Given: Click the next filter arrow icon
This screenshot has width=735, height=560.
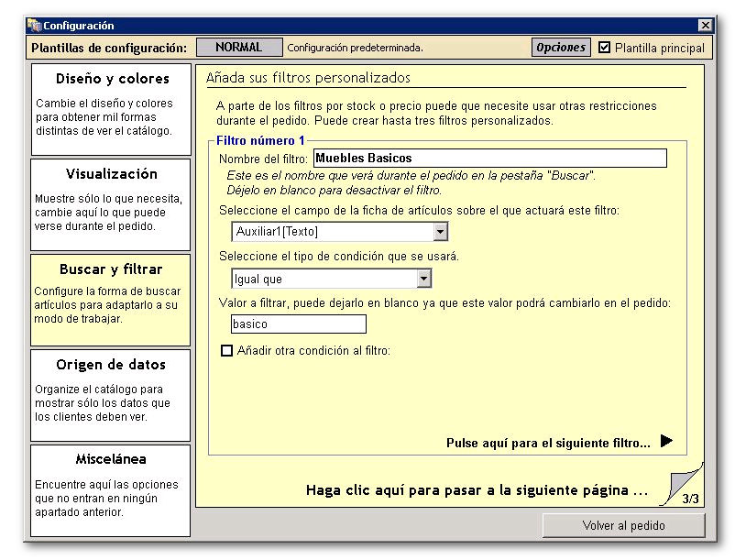Looking at the screenshot, I should click(666, 441).
